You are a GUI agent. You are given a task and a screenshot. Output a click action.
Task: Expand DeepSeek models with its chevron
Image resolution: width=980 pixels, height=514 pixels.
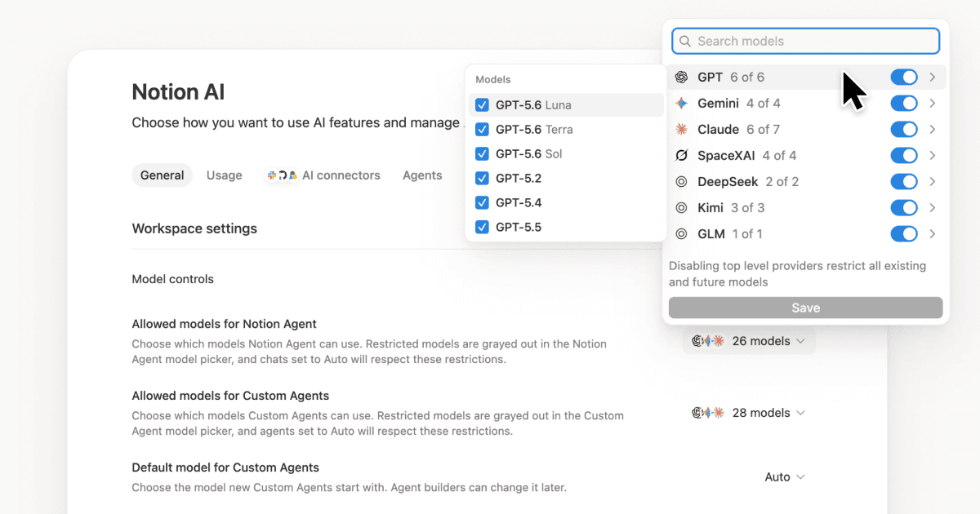tap(933, 182)
